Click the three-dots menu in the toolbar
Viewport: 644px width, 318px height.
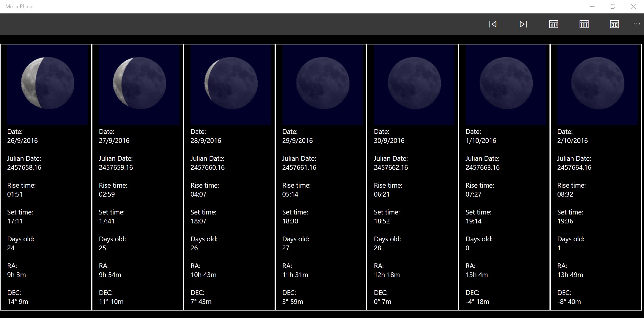(637, 24)
